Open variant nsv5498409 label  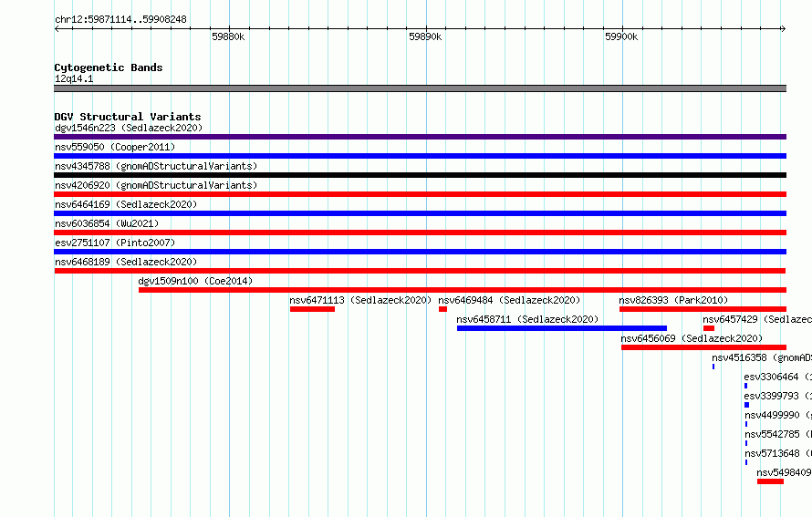(784, 472)
